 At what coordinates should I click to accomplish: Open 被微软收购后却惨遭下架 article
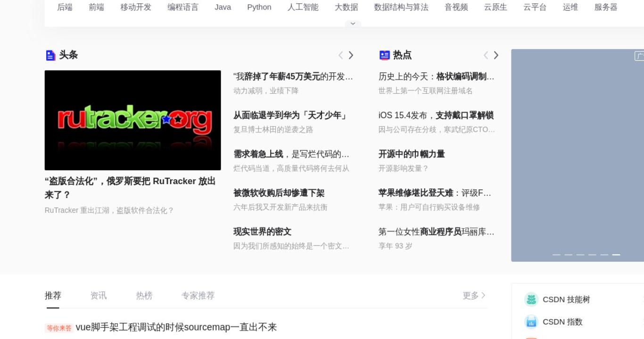pyautogui.click(x=279, y=193)
